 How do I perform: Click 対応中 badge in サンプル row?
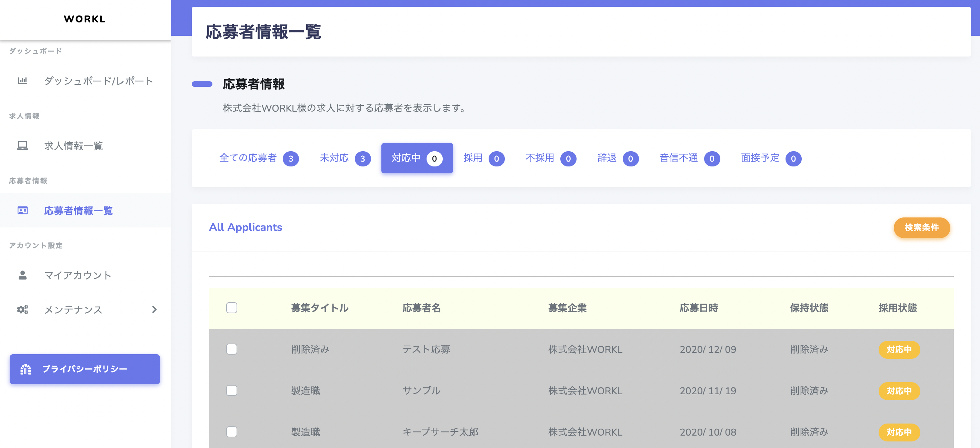click(x=899, y=391)
